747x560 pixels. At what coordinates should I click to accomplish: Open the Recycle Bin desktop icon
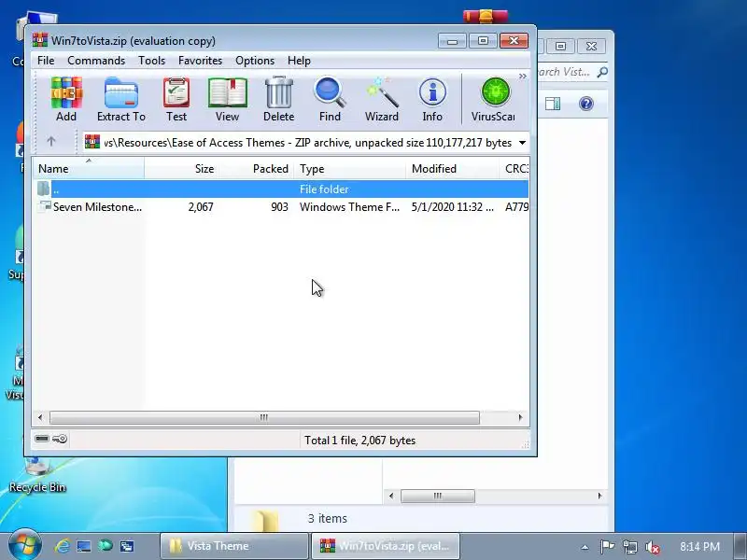37,475
